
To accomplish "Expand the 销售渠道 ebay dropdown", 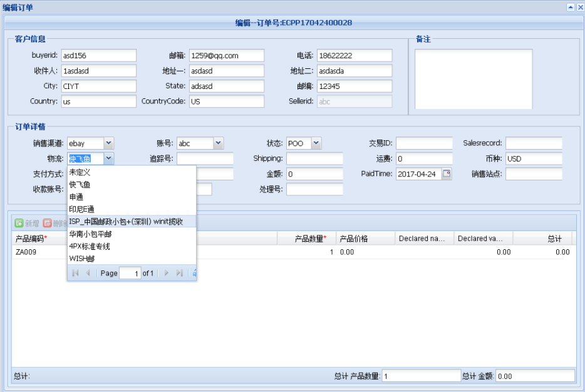I will pos(108,143).
